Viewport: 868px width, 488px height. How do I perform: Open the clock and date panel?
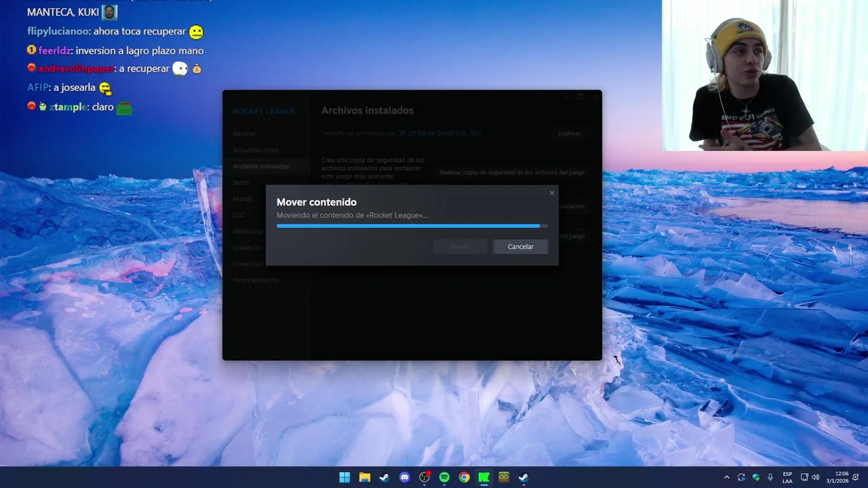838,477
